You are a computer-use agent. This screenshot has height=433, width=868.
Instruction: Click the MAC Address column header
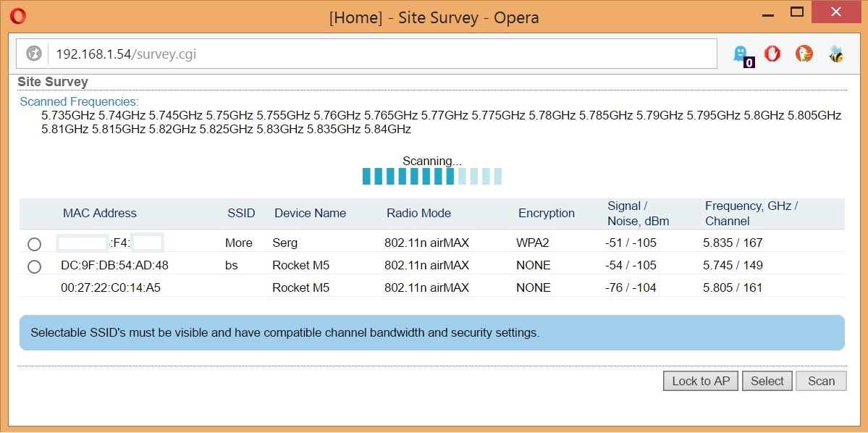pyautogui.click(x=100, y=213)
